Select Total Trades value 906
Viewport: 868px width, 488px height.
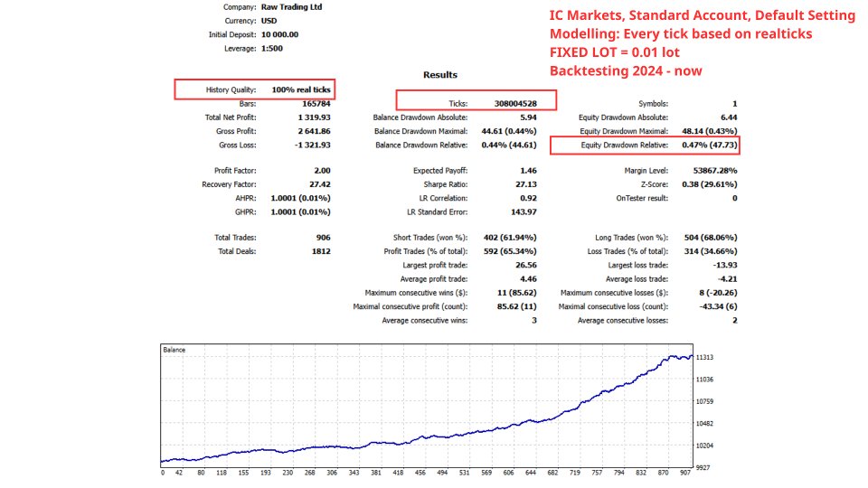point(324,238)
